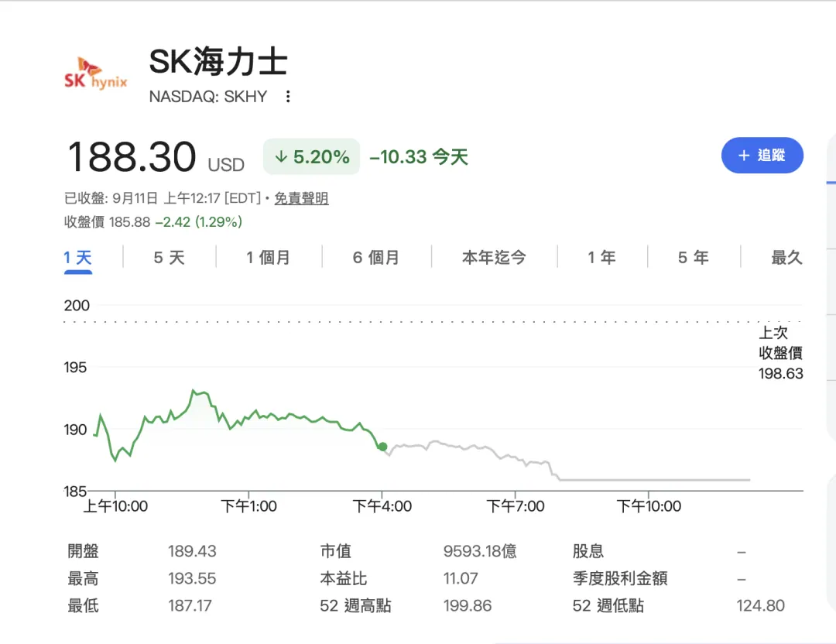Click the 5.20% down change badge
This screenshot has width=836, height=644.
[x=311, y=156]
